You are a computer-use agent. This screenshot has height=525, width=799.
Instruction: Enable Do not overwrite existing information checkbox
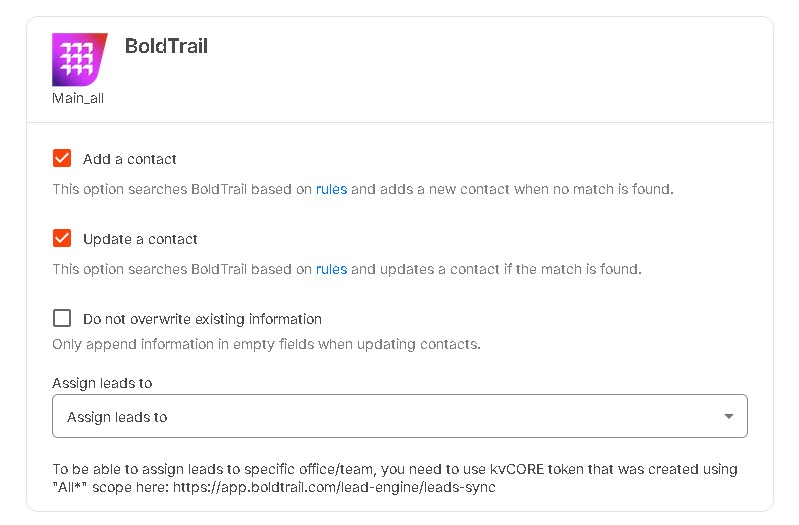(62, 318)
